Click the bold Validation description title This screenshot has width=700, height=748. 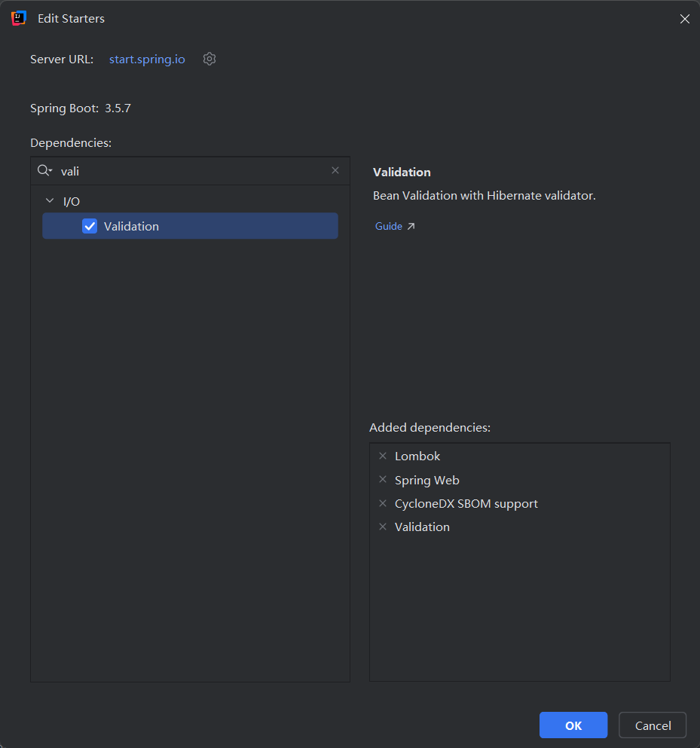pos(402,172)
